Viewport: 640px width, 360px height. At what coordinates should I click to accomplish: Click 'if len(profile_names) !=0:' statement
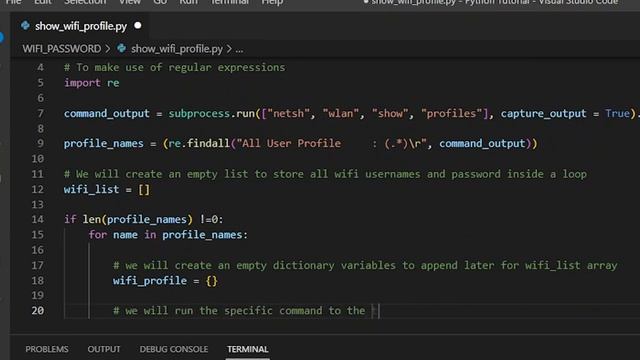(144, 220)
